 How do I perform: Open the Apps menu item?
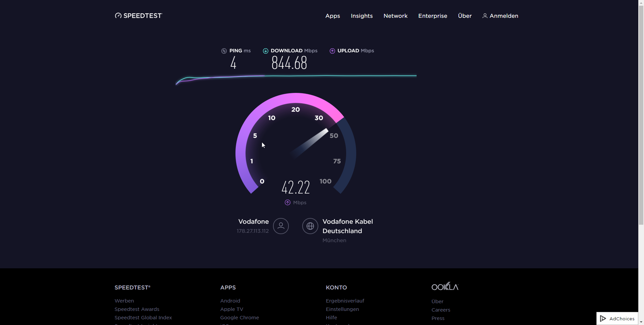(332, 16)
